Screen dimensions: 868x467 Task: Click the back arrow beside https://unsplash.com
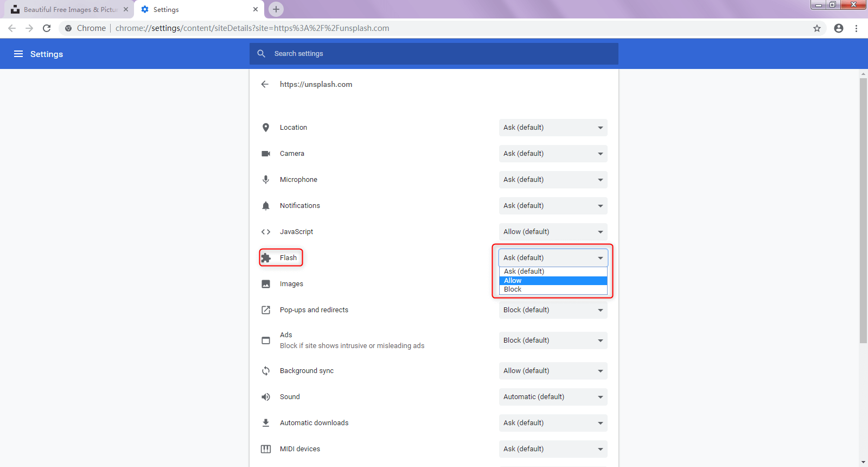265,84
